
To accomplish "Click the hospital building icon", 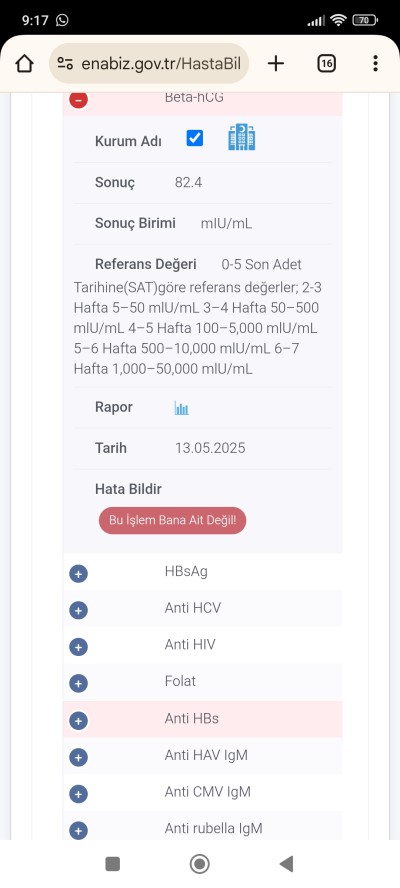I will (241, 138).
